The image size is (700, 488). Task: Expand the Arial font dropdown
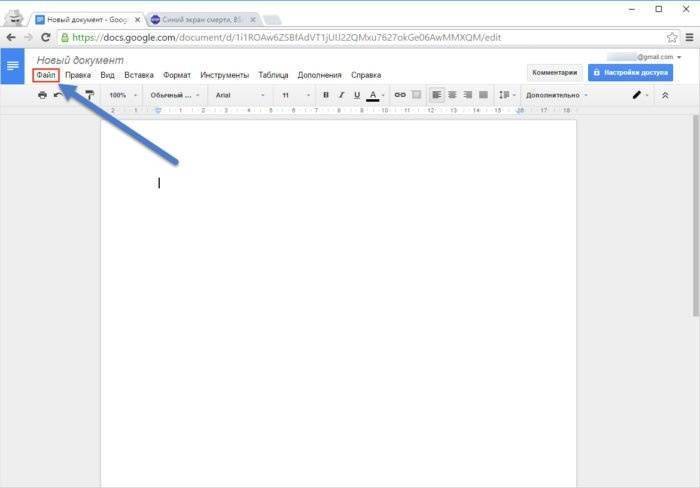click(240, 95)
